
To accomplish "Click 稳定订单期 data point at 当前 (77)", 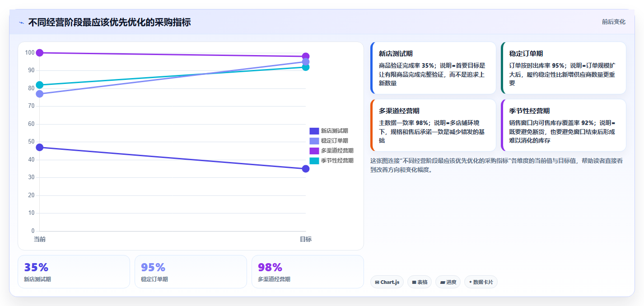I will (x=40, y=94).
